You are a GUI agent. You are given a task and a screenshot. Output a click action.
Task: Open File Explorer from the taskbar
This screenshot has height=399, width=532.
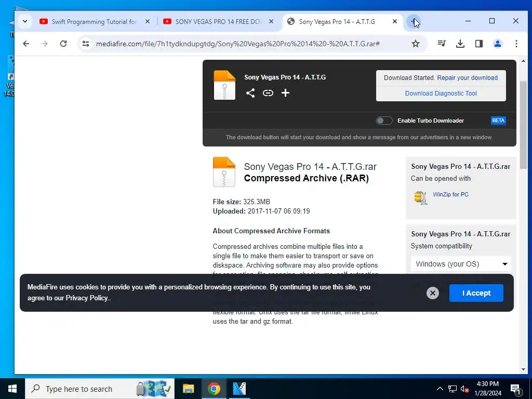(188, 389)
